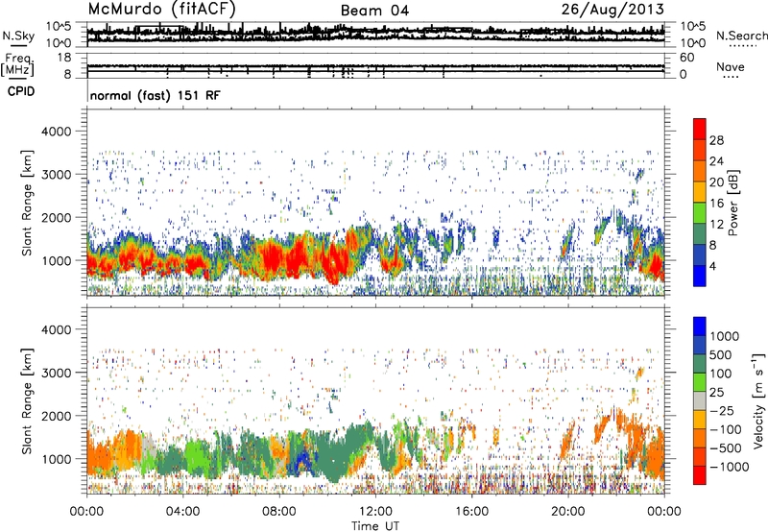This screenshot has width=768, height=532.
Task: Click "Slant Range [km]" label of velocity panel
Action: tap(27, 400)
